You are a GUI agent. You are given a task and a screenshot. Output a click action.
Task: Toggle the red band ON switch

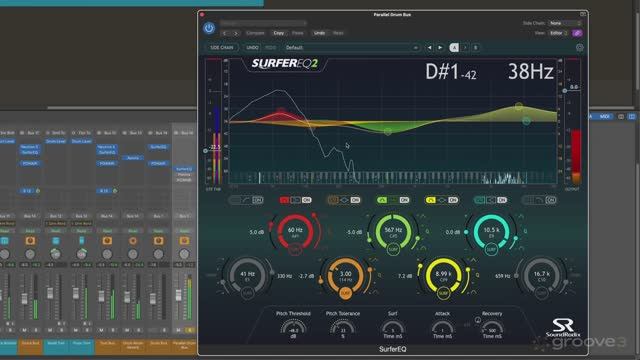coord(307,200)
